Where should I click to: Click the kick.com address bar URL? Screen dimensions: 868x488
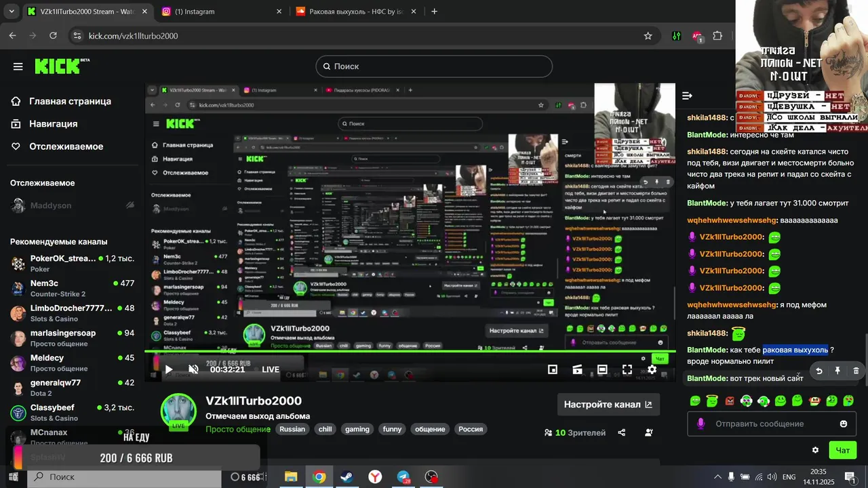(133, 36)
